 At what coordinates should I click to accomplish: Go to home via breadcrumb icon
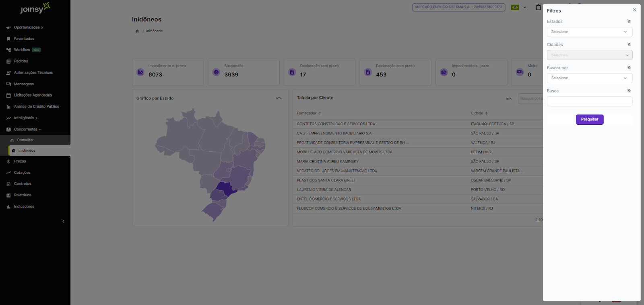point(137,31)
